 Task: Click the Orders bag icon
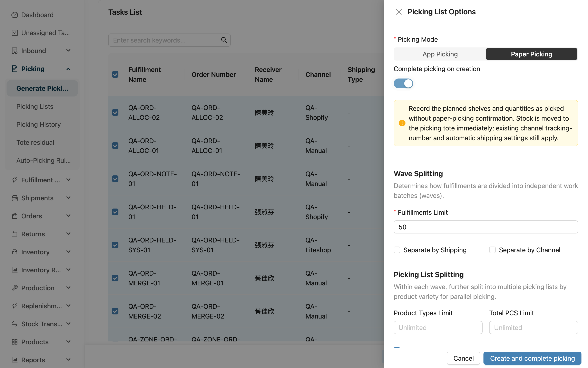pos(14,216)
